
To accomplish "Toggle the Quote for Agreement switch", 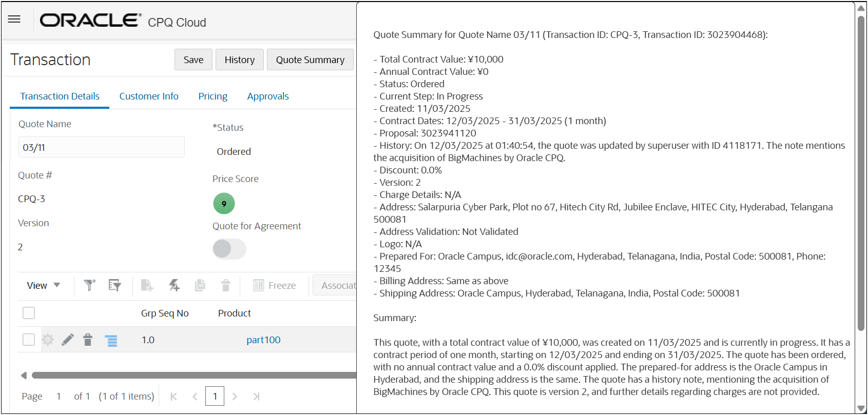I will 229,249.
